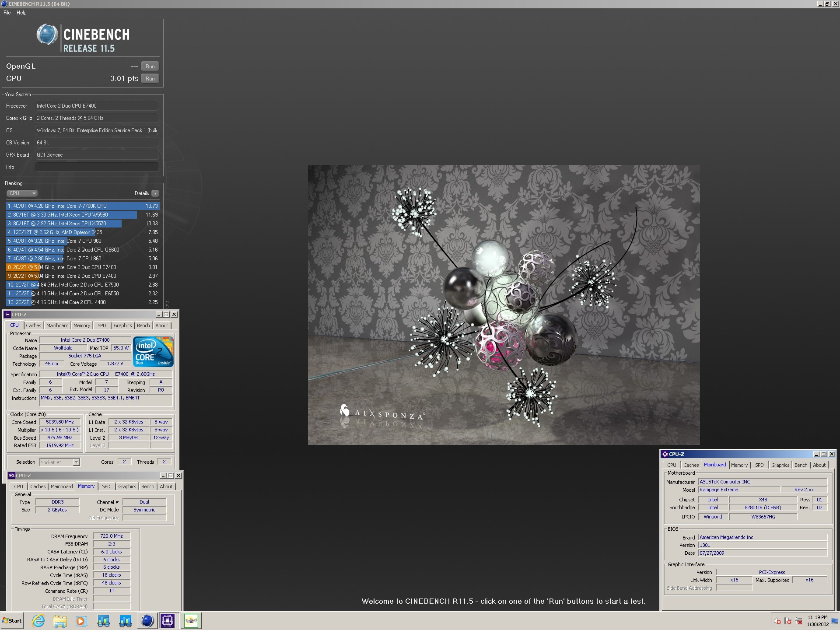The width and height of the screenshot is (840, 630).
Task: Click the Intel Core 2 Duo logo badge
Action: [x=153, y=352]
